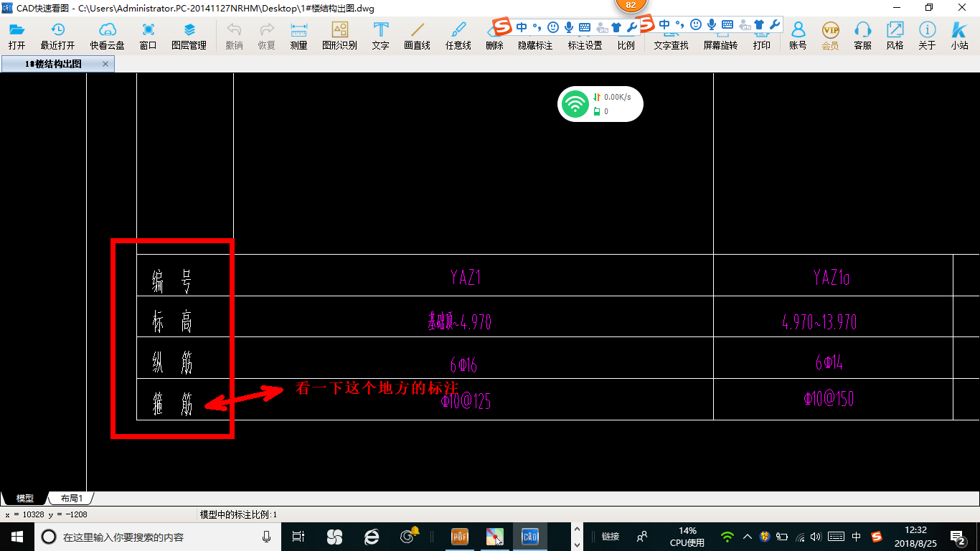Open the 比例 scale setting
The height and width of the screenshot is (551, 980).
pos(626,44)
